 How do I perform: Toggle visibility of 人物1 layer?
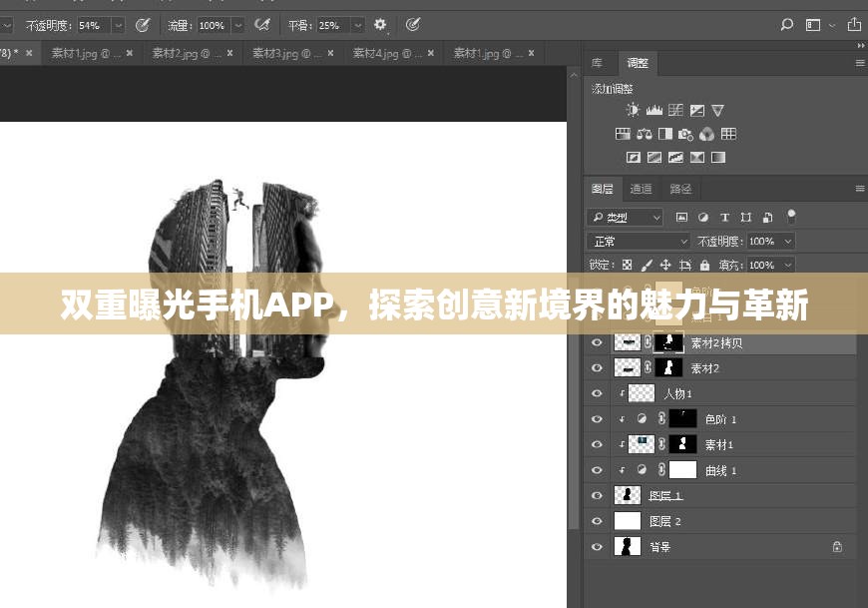point(597,393)
